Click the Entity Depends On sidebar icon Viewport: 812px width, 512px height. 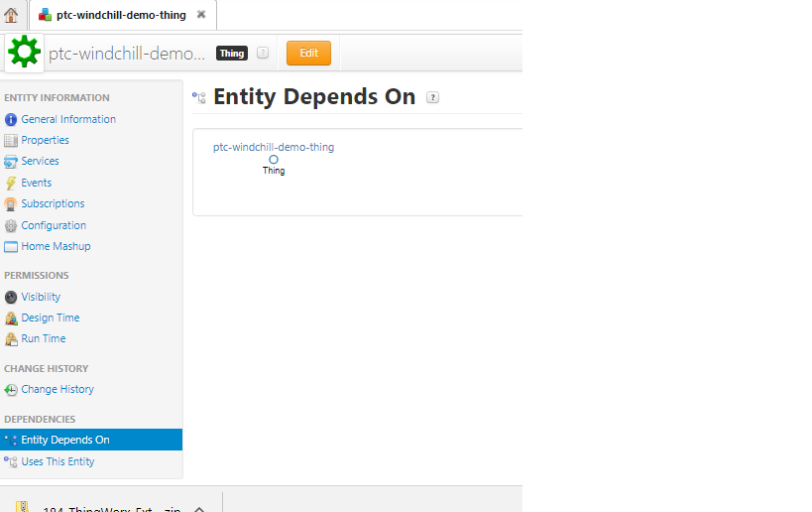(10, 440)
